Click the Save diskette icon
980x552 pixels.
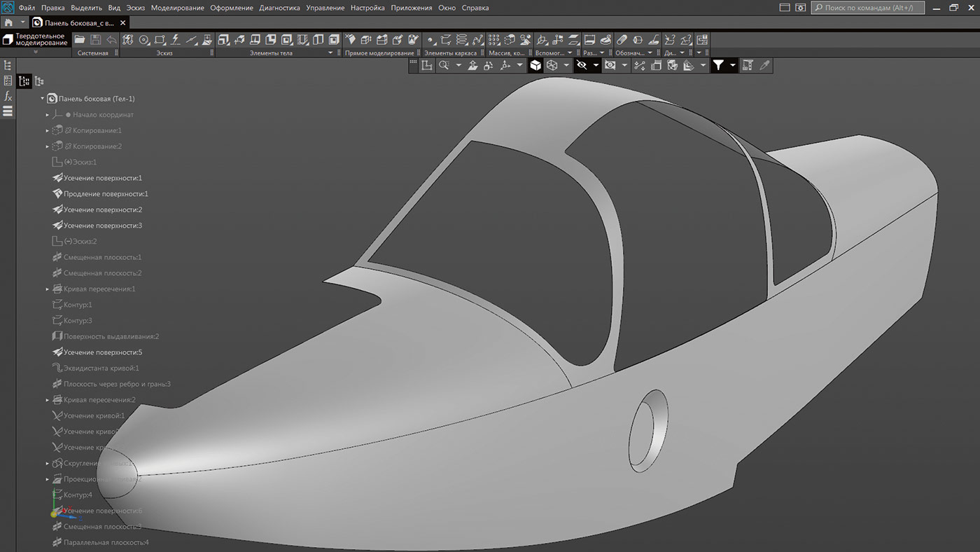[x=95, y=40]
